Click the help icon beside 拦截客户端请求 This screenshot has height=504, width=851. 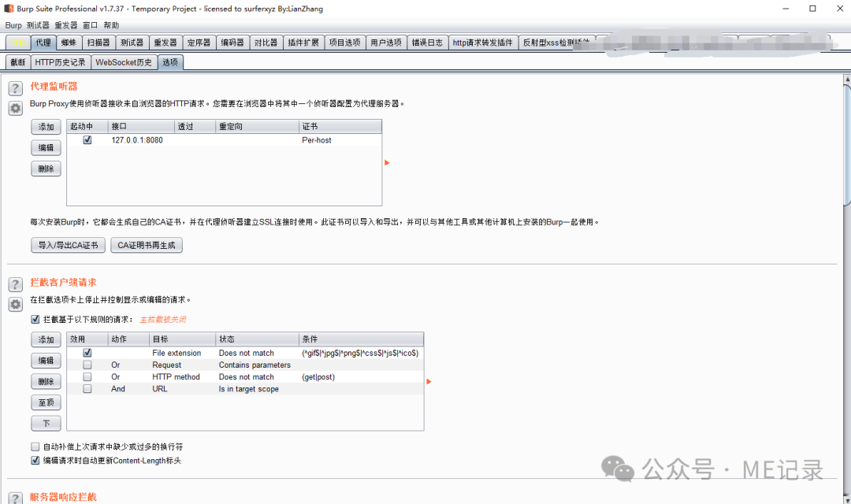[x=15, y=285]
